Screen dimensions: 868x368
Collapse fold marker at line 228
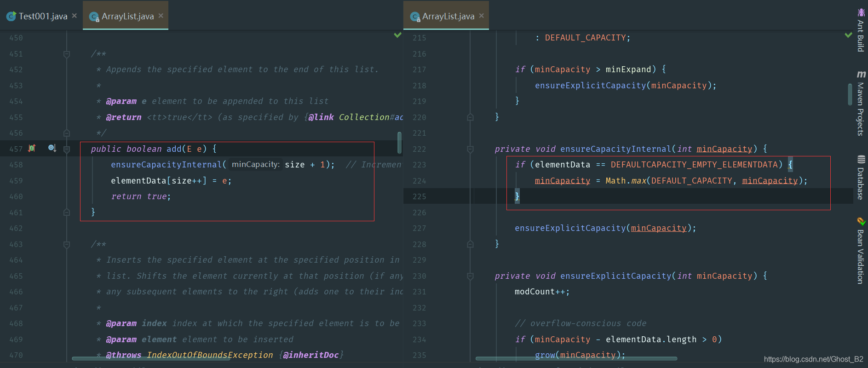point(470,244)
